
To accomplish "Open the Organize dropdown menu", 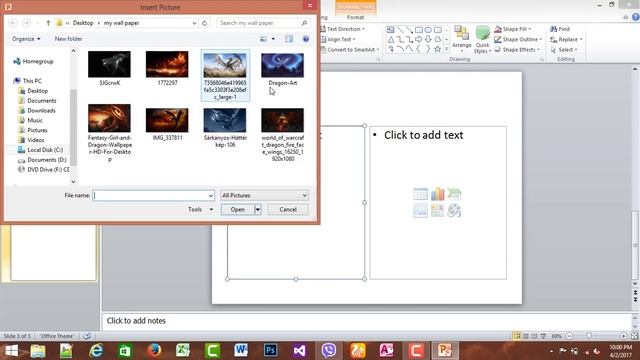I will 26,39.
